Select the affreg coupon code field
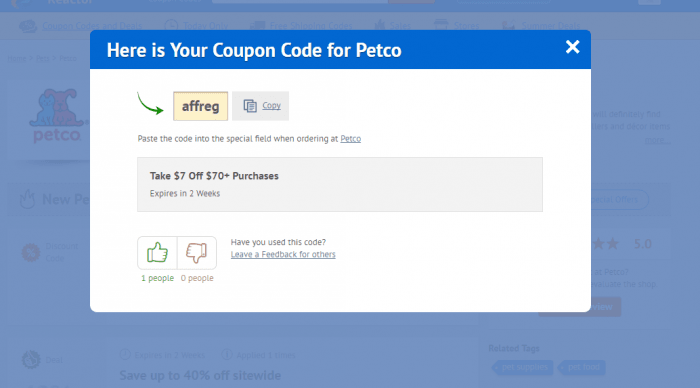700x388 pixels. (200, 106)
